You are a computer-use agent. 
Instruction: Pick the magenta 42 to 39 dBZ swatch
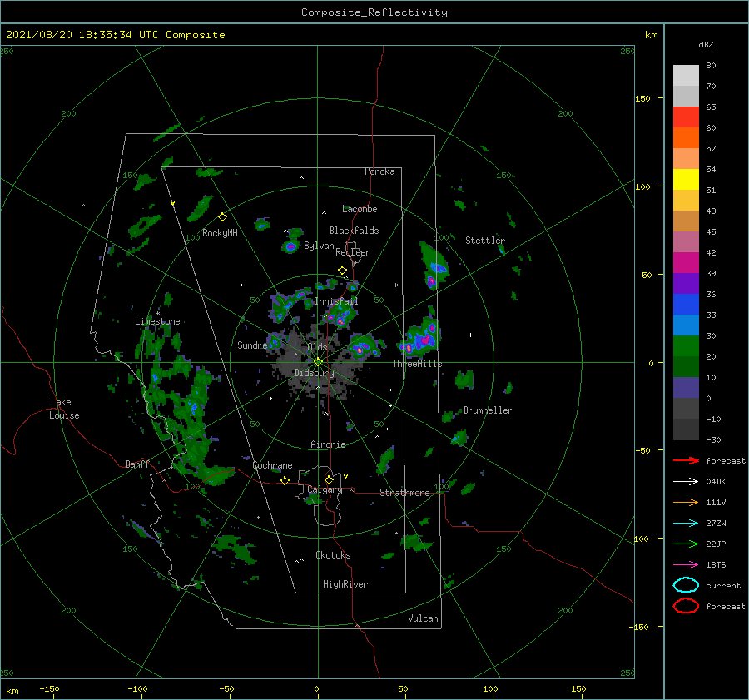point(686,262)
